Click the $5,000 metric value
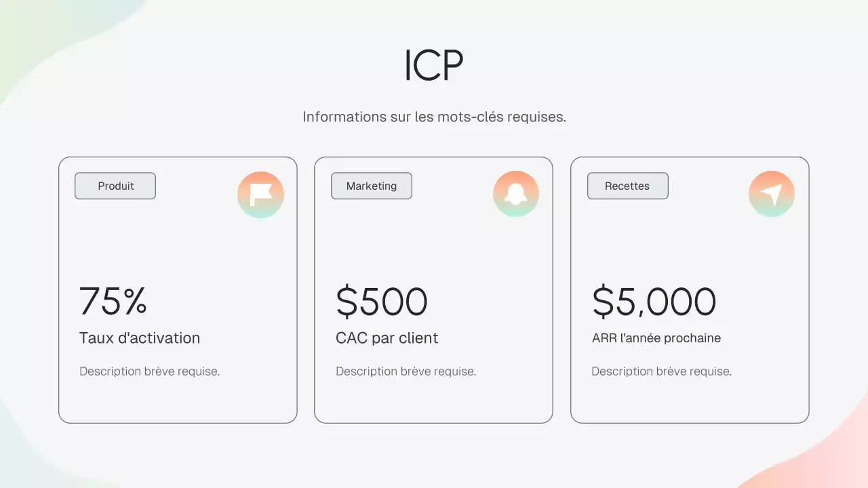 pos(654,302)
